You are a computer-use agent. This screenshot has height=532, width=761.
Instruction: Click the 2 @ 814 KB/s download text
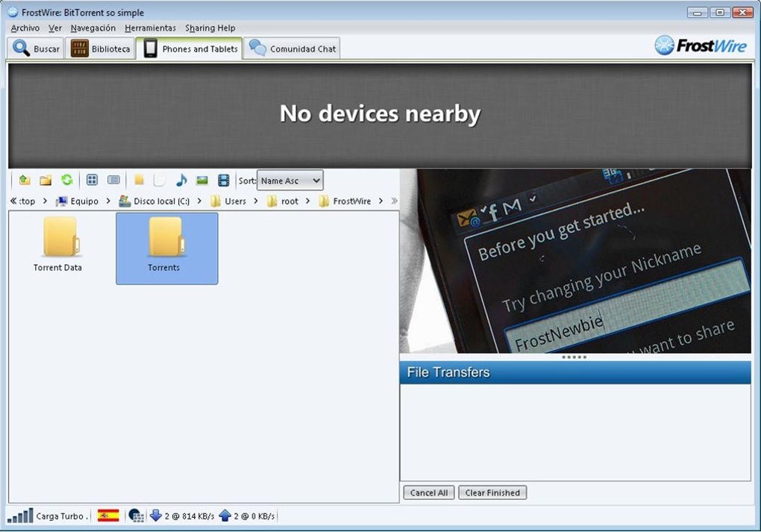coord(190,516)
